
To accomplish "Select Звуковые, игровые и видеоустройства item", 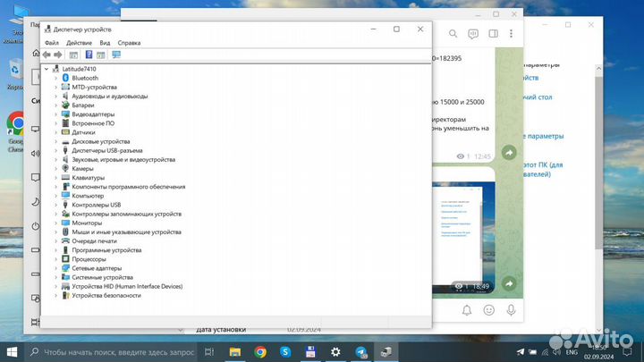I will coord(123,159).
